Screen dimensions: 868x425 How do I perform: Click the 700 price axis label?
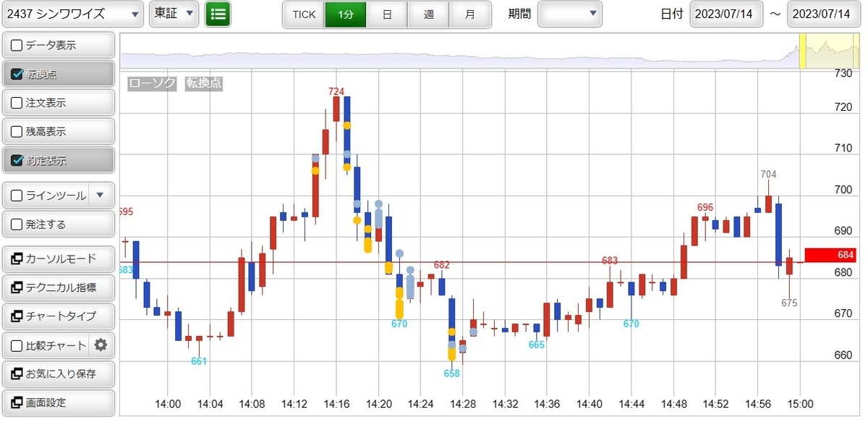pyautogui.click(x=843, y=190)
